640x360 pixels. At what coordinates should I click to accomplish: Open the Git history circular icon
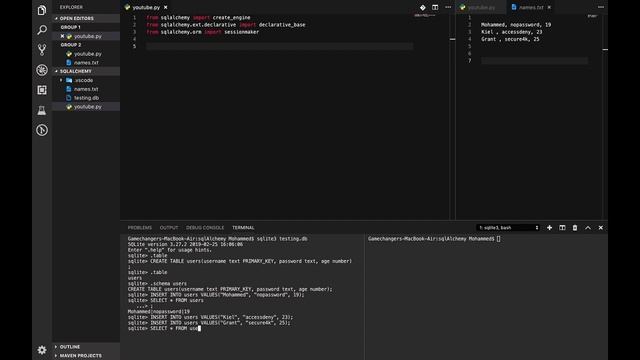42,130
